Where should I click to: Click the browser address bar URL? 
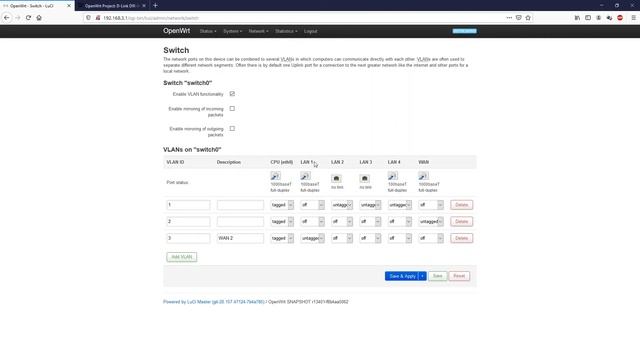[x=151, y=18]
